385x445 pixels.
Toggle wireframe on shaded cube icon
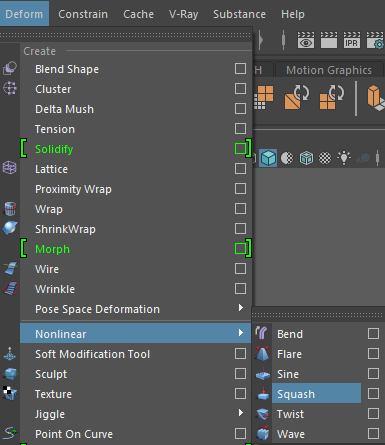[306, 158]
